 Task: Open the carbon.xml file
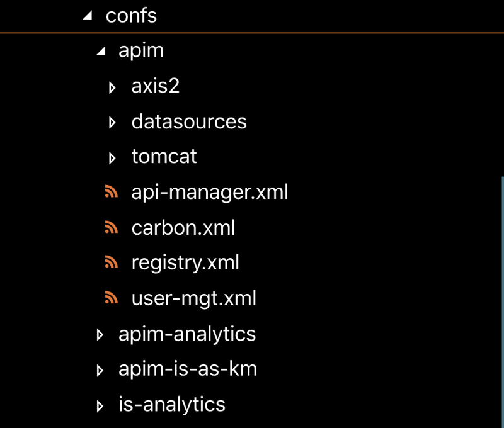[x=183, y=227]
